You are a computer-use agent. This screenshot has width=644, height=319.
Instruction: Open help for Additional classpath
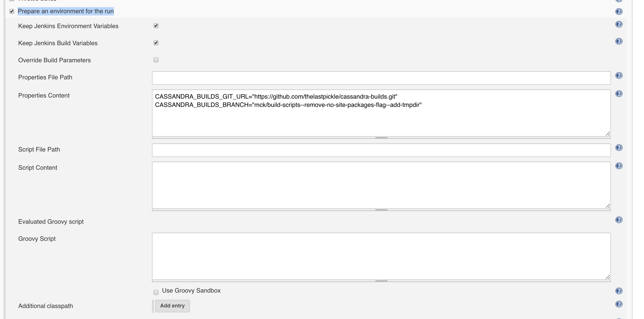[x=619, y=304]
